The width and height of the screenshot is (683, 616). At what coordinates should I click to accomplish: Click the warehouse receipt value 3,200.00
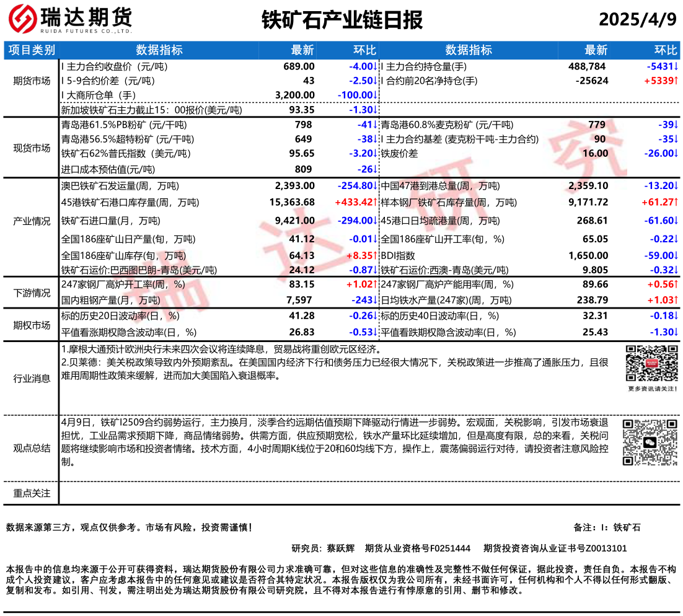pyautogui.click(x=295, y=95)
